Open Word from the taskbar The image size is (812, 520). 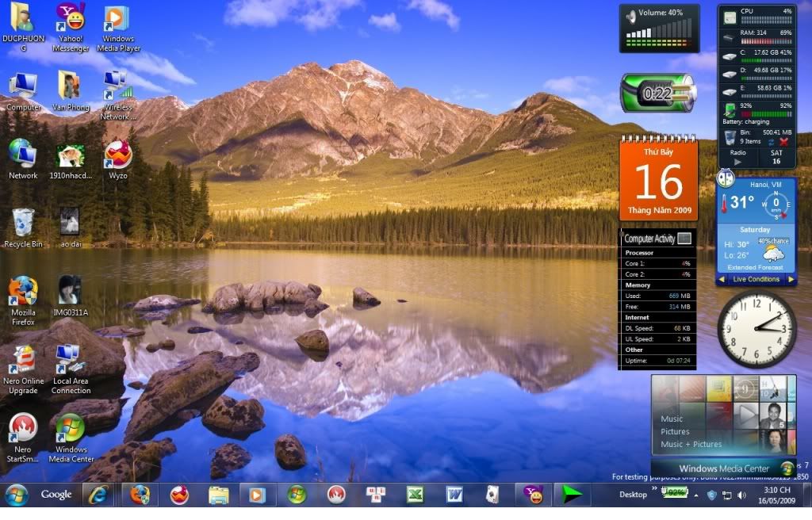(454, 495)
